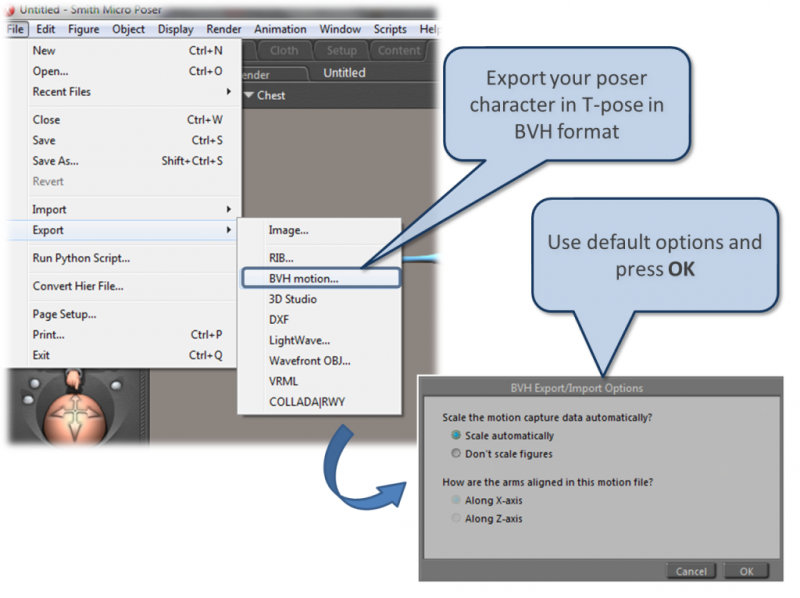Image resolution: width=800 pixels, height=598 pixels.
Task: Export as 3D Studio
Action: tap(320, 299)
